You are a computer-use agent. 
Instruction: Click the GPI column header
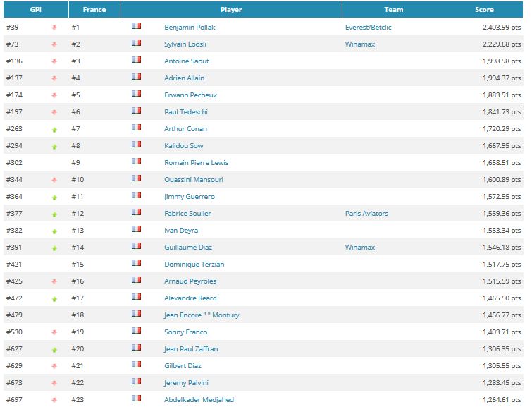[36, 9]
